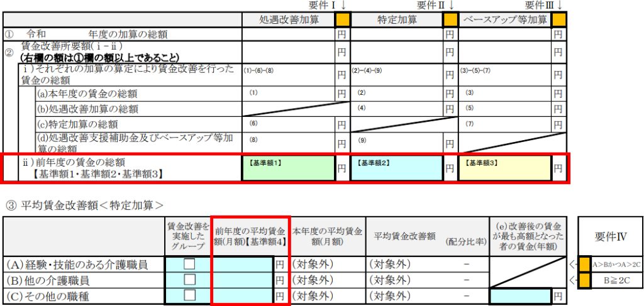This screenshot has width=644, height=306.
Task: Select the blue 【基準額2】 input cell
Action: [397, 168]
